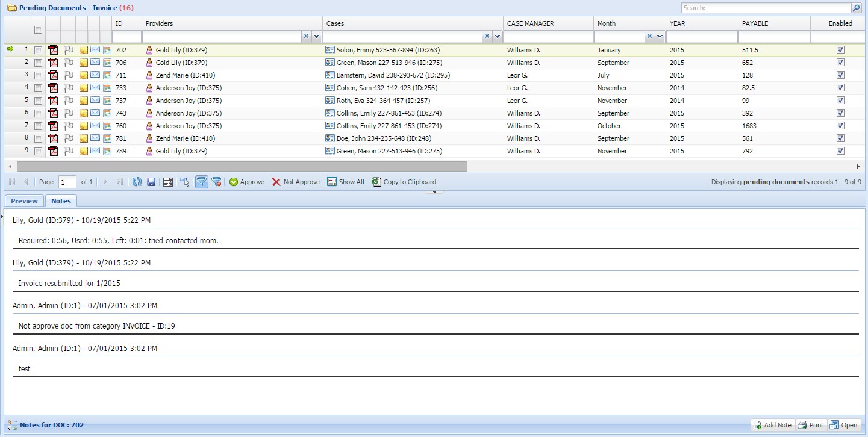Click the refresh grid icon
The width and height of the screenshot is (868, 437).
[137, 182]
